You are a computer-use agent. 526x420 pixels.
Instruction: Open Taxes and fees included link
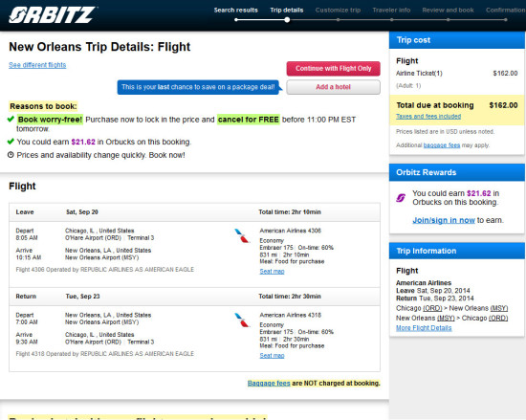(428, 117)
